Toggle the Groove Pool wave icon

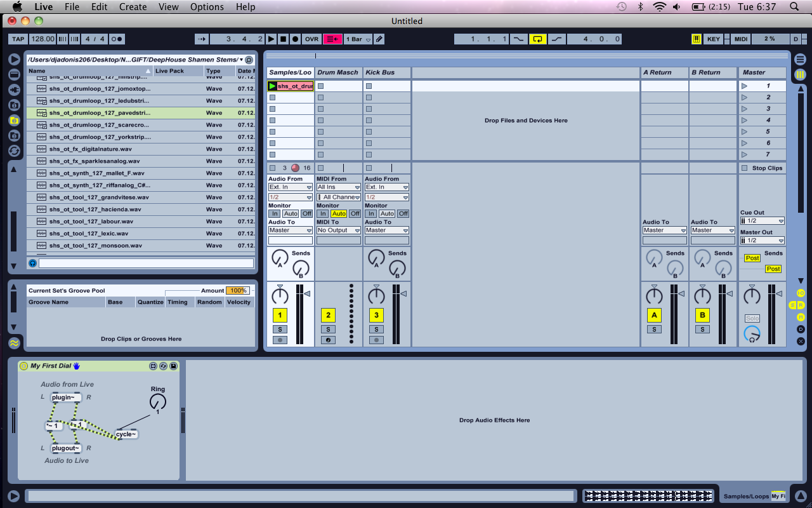[x=14, y=343]
